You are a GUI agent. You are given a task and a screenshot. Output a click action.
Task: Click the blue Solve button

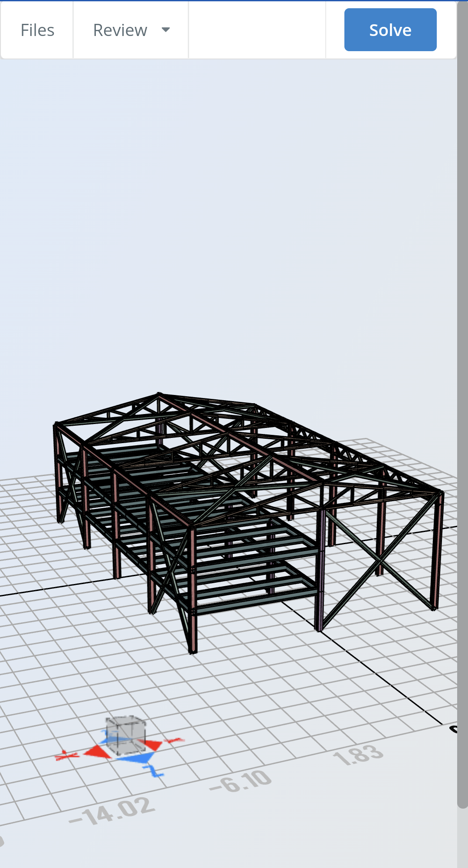click(390, 30)
